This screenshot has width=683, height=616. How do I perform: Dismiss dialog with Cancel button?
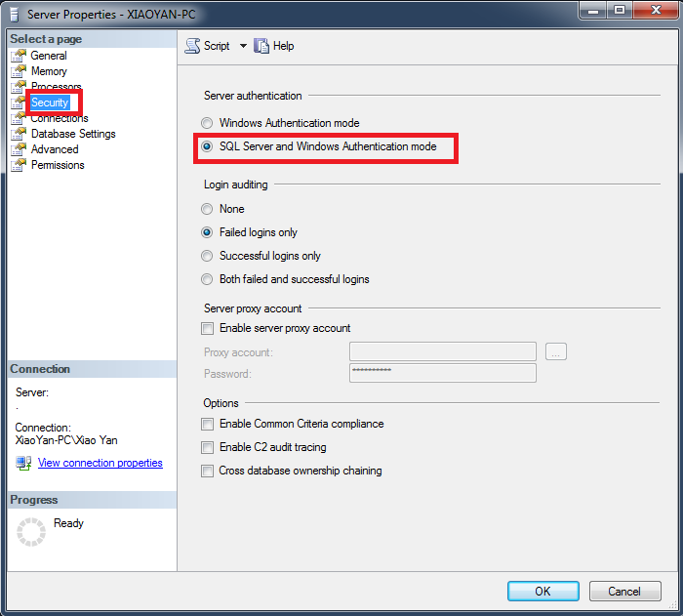(x=625, y=592)
